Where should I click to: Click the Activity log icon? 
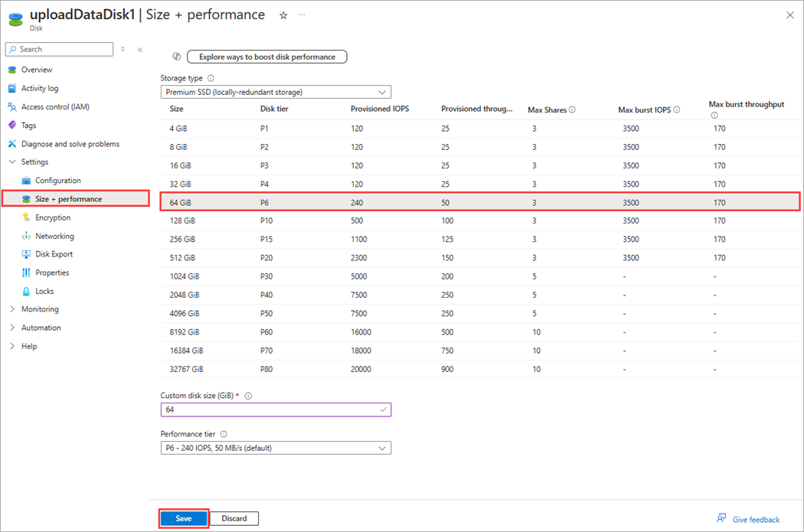tap(12, 88)
